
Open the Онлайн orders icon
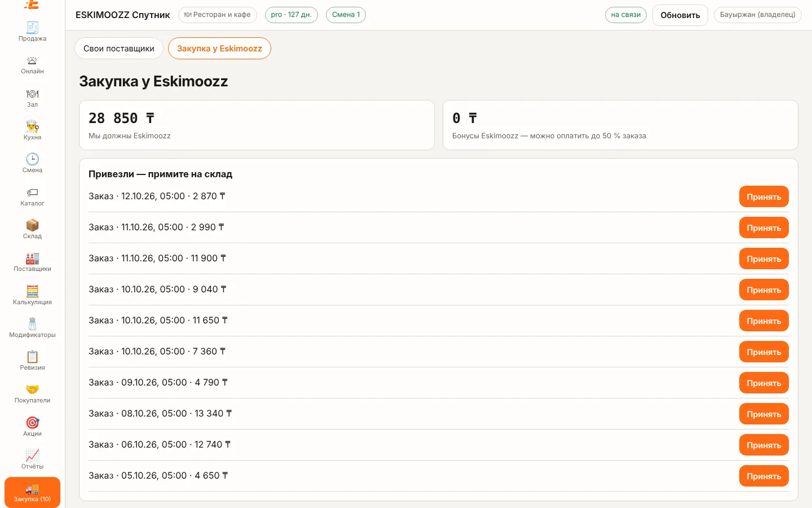32,60
